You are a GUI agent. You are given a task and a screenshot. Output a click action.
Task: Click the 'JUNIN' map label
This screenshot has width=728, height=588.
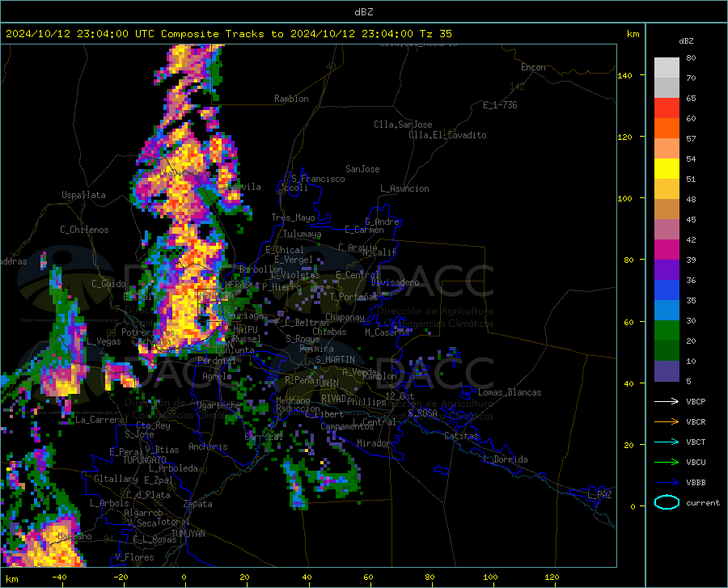click(x=327, y=383)
